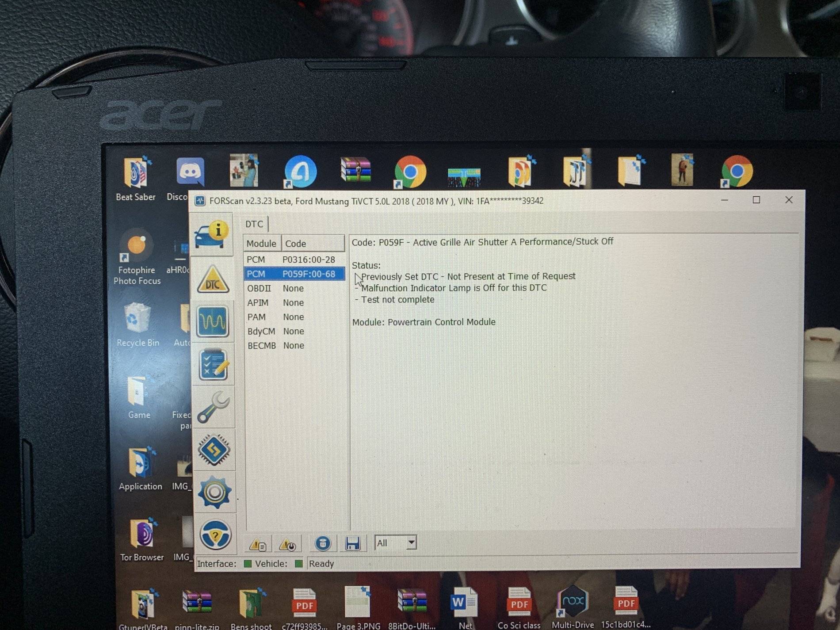Click the Module column header

(x=261, y=244)
